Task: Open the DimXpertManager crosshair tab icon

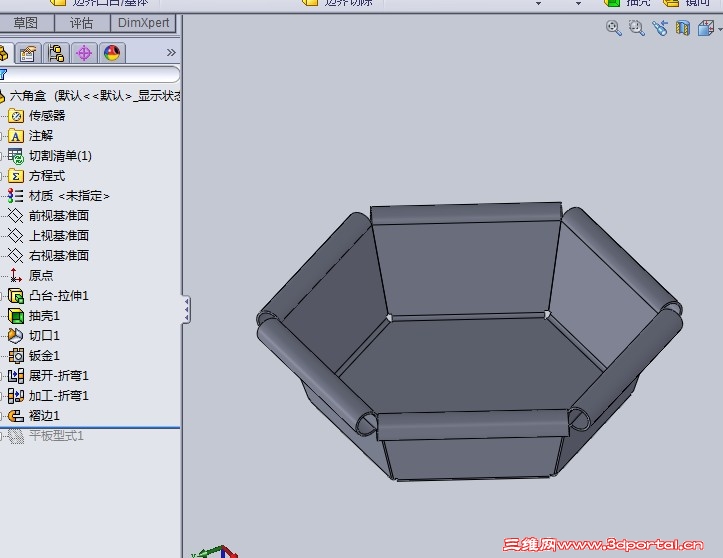Action: point(84,53)
